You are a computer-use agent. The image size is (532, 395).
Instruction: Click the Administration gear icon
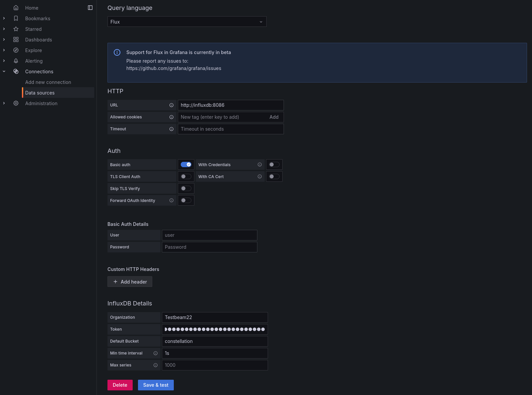coord(16,103)
